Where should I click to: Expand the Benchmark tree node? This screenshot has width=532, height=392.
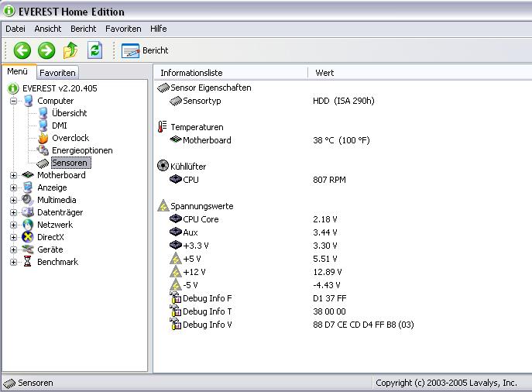pos(13,262)
